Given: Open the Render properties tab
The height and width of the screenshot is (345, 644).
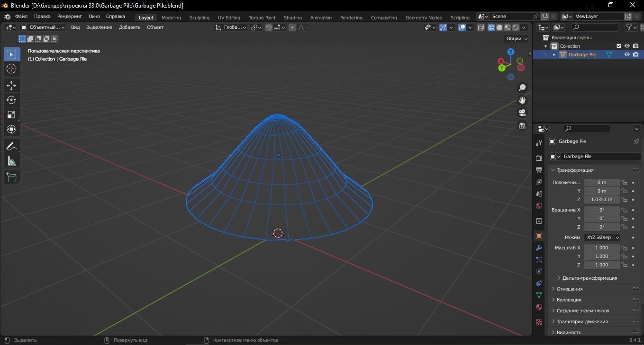Looking at the screenshot, I should (539, 158).
